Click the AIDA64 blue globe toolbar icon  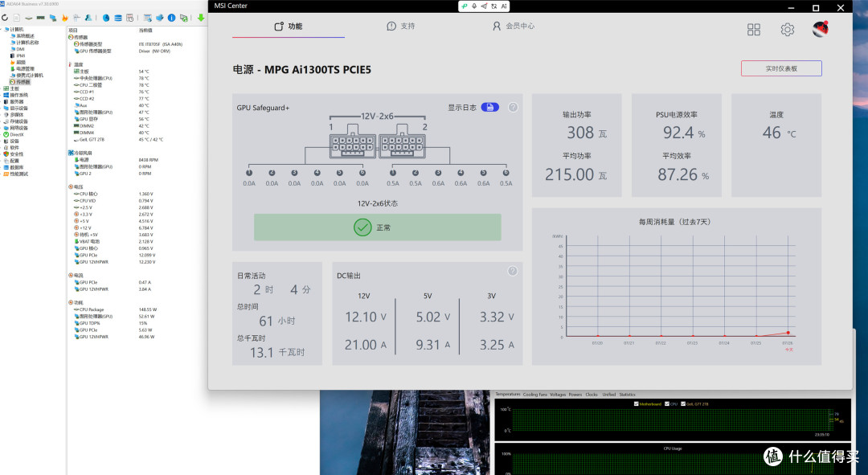(x=106, y=18)
